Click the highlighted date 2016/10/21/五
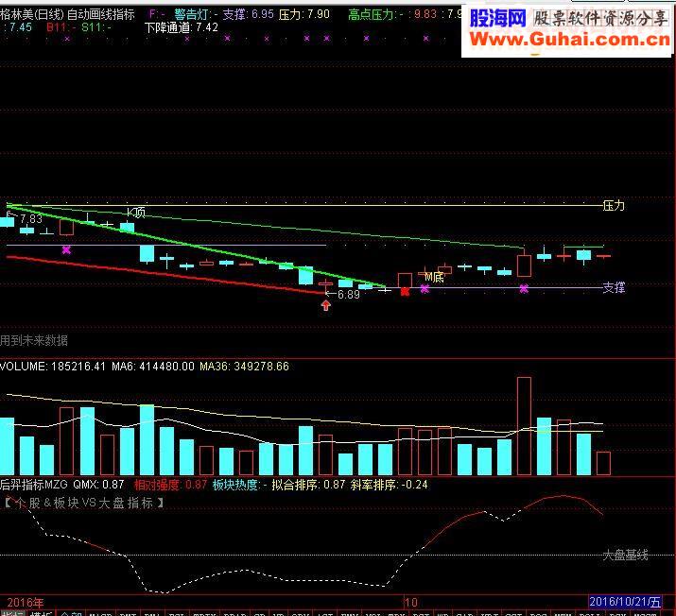The image size is (676, 616). 625,602
